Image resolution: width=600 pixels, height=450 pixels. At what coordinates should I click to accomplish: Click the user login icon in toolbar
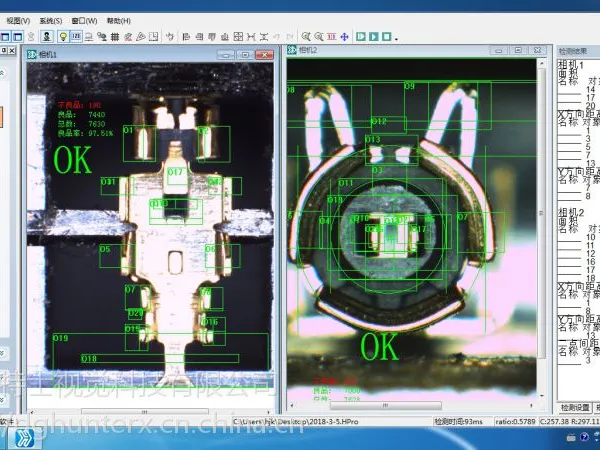pos(47,37)
